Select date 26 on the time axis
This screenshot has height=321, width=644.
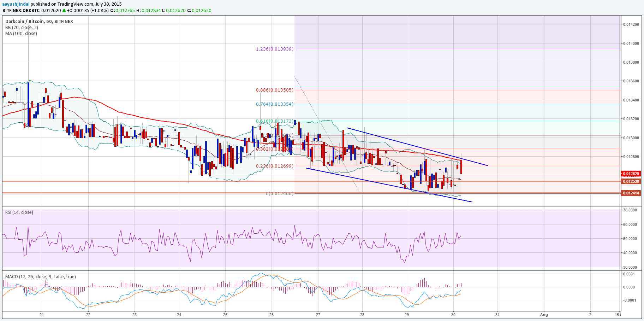pos(272,314)
